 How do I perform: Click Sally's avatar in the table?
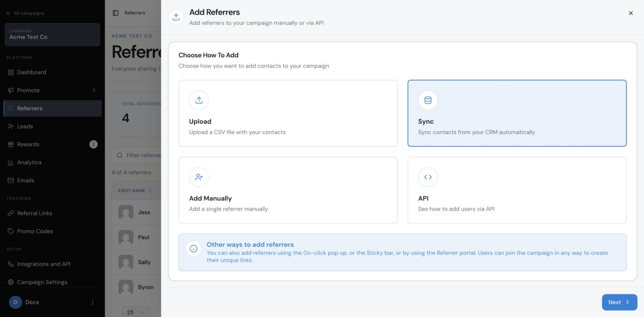coord(126,263)
